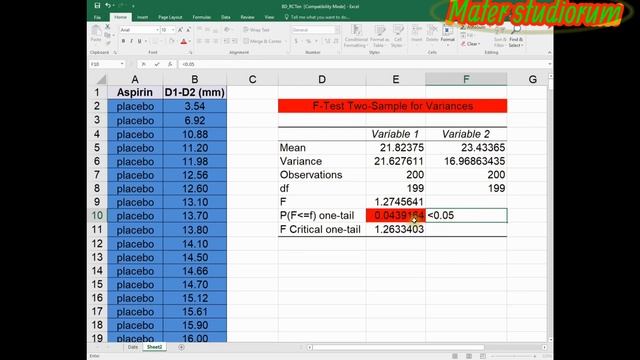The width and height of the screenshot is (640, 360).
Task: Select cell containing 3.54
Action: 195,106
